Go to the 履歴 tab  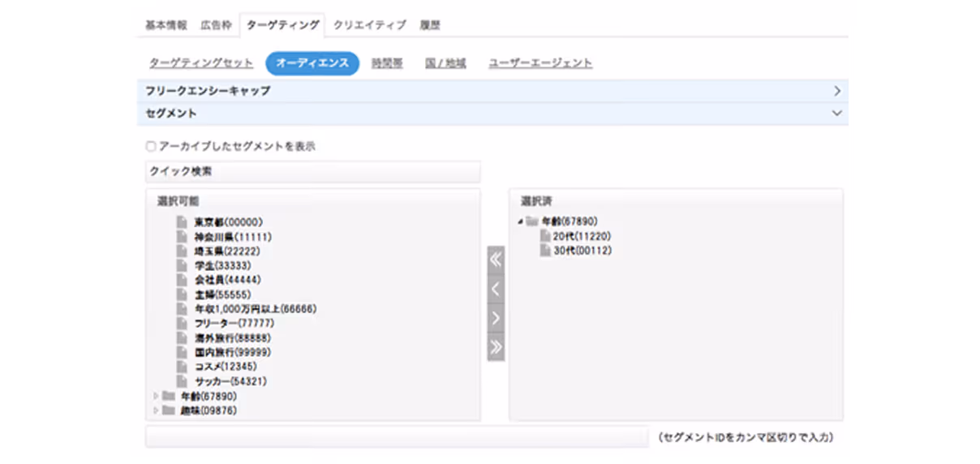430,25
